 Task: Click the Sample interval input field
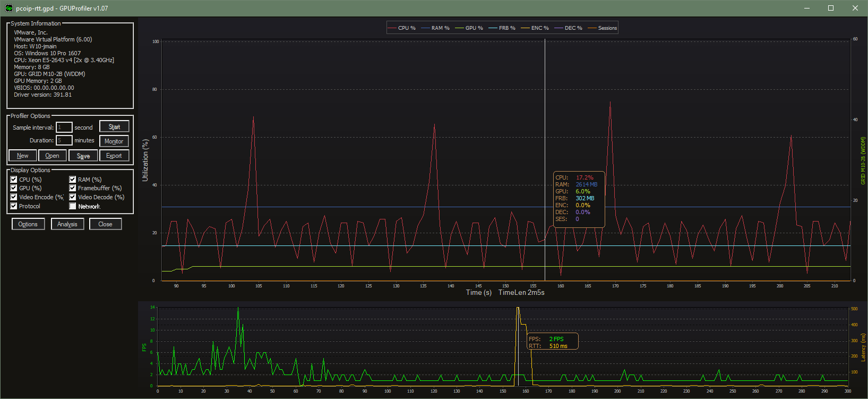pos(64,128)
